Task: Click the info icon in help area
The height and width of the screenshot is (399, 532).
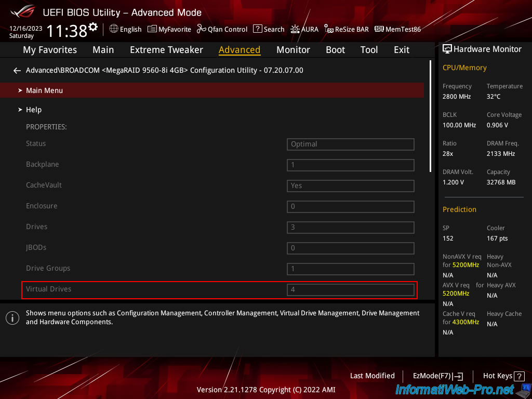Action: [x=12, y=318]
